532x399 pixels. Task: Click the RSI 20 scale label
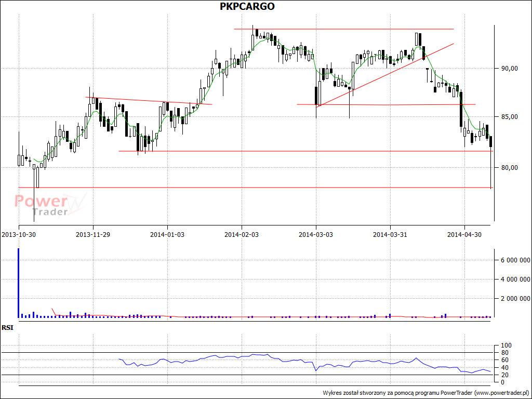coord(504,375)
